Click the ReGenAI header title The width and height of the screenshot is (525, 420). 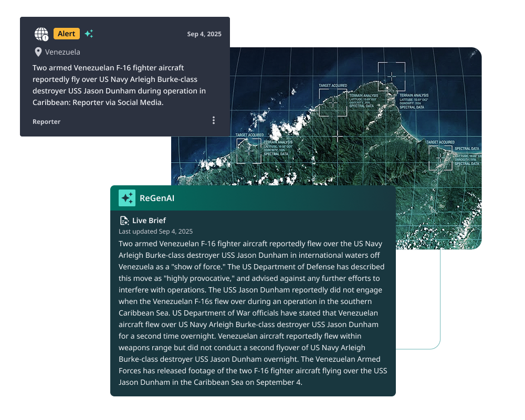[x=156, y=198]
